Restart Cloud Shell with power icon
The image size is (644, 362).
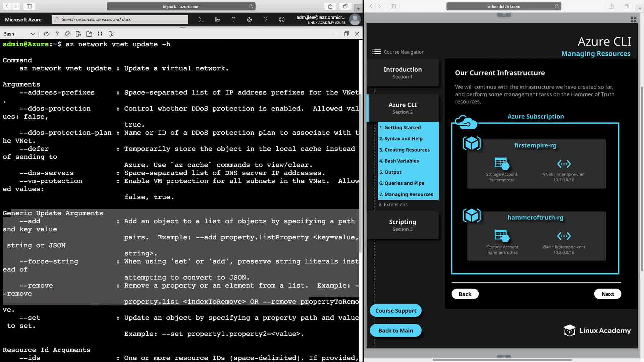(x=46, y=34)
